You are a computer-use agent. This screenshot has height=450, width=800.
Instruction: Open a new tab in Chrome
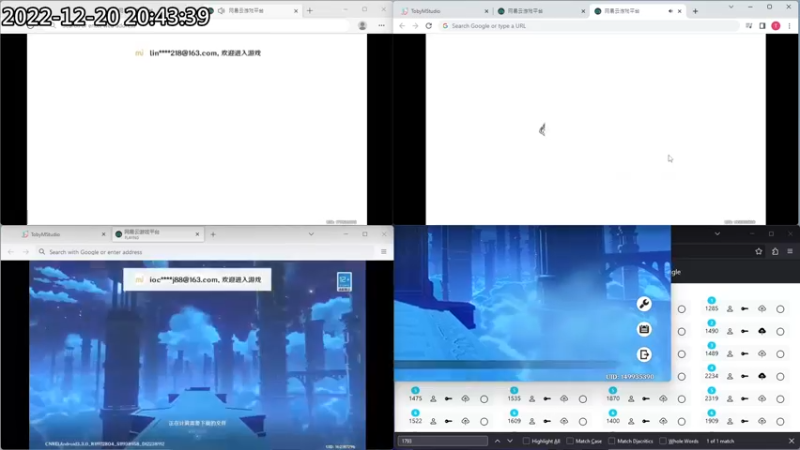click(695, 11)
